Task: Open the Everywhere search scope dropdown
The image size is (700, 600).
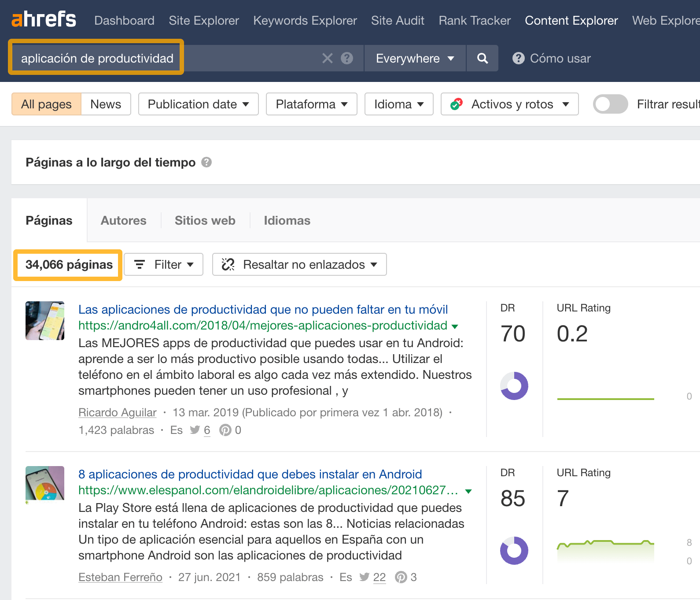Action: tap(415, 58)
